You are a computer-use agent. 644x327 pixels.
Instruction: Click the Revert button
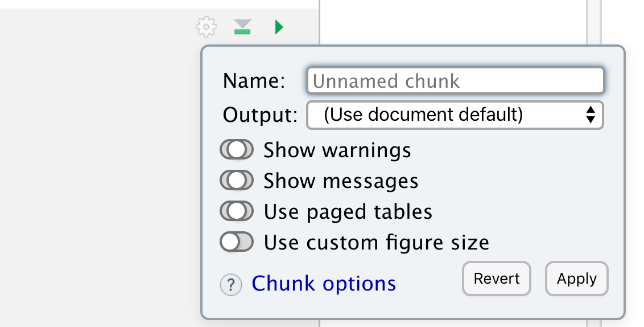497,279
